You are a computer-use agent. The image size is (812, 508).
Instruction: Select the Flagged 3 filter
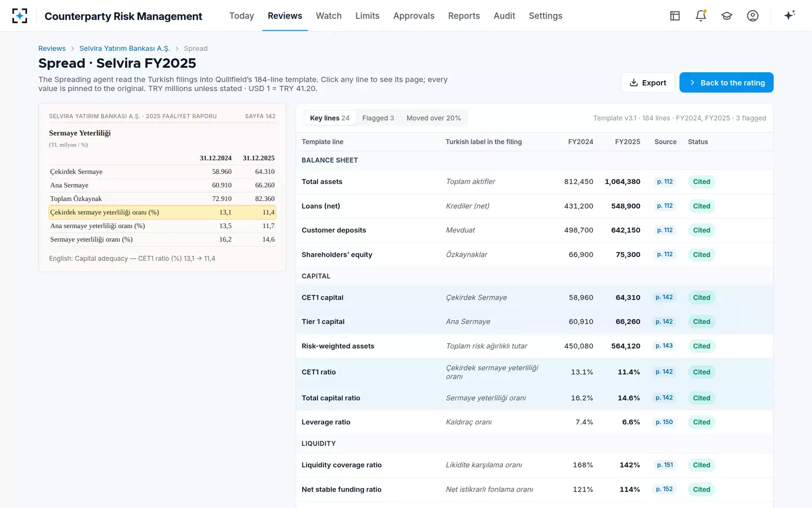pos(378,118)
